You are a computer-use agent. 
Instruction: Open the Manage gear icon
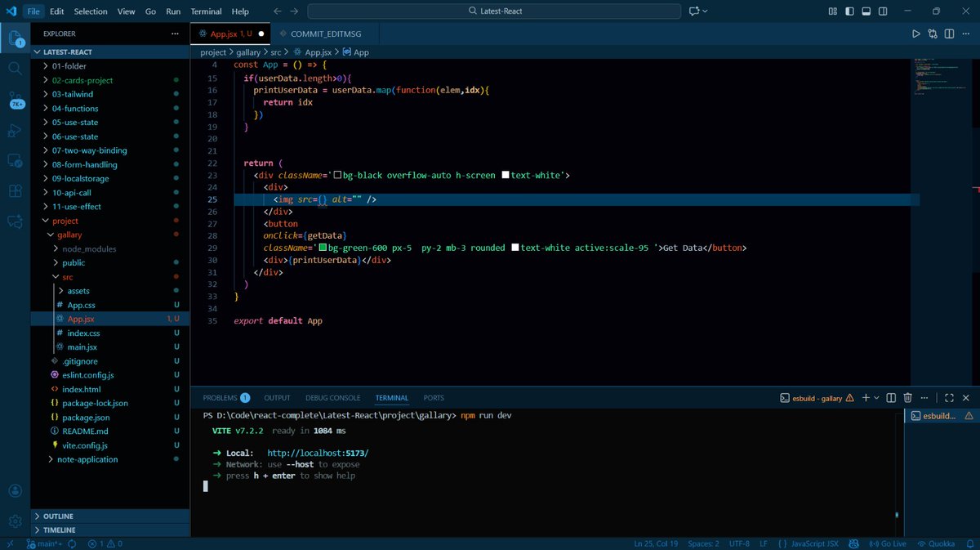click(x=15, y=521)
